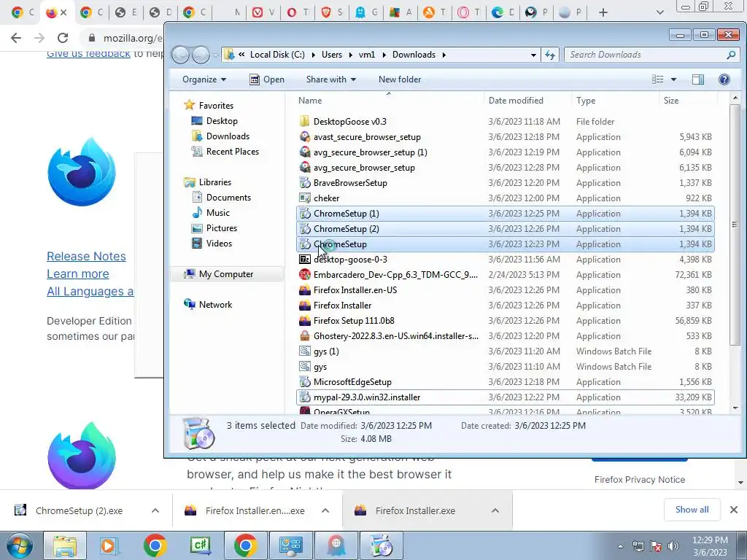Select MicrosoftEdgeSetup file icon

304,382
